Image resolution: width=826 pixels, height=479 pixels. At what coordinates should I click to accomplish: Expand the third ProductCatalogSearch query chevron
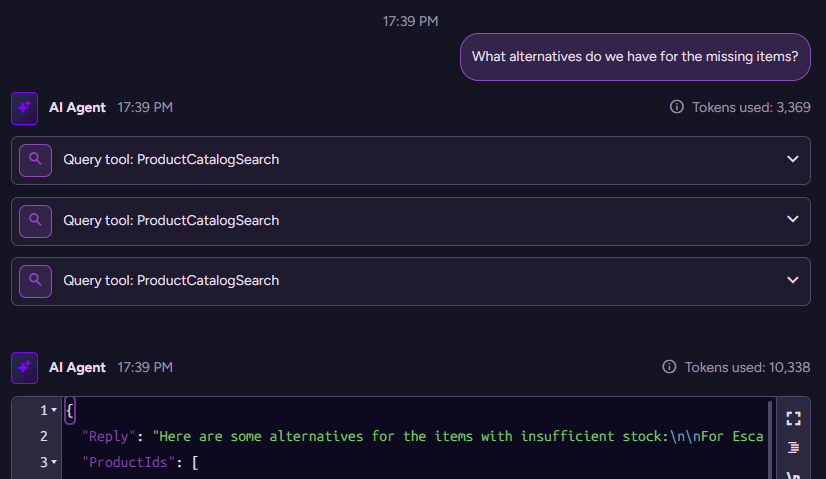point(793,281)
